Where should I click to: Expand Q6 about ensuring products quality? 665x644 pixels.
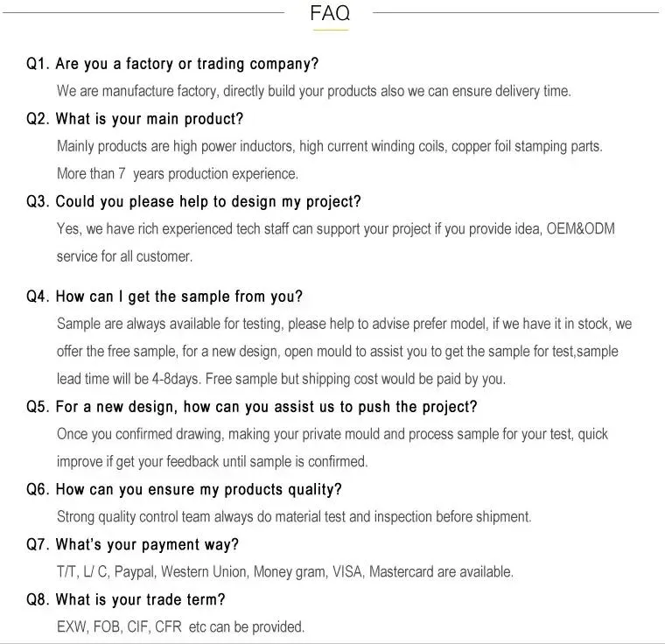click(x=184, y=489)
